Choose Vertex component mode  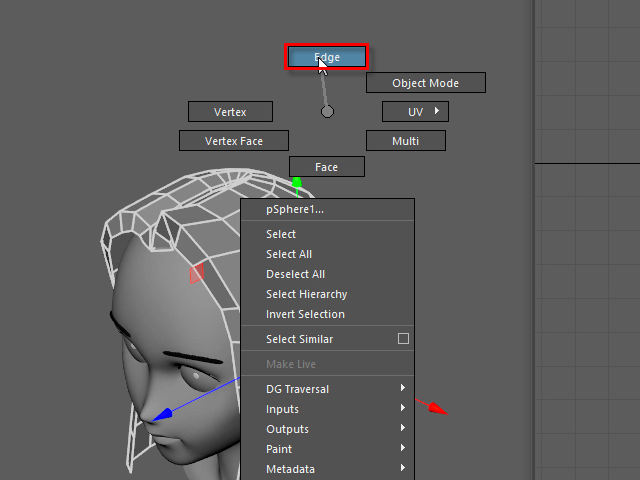pyautogui.click(x=230, y=112)
